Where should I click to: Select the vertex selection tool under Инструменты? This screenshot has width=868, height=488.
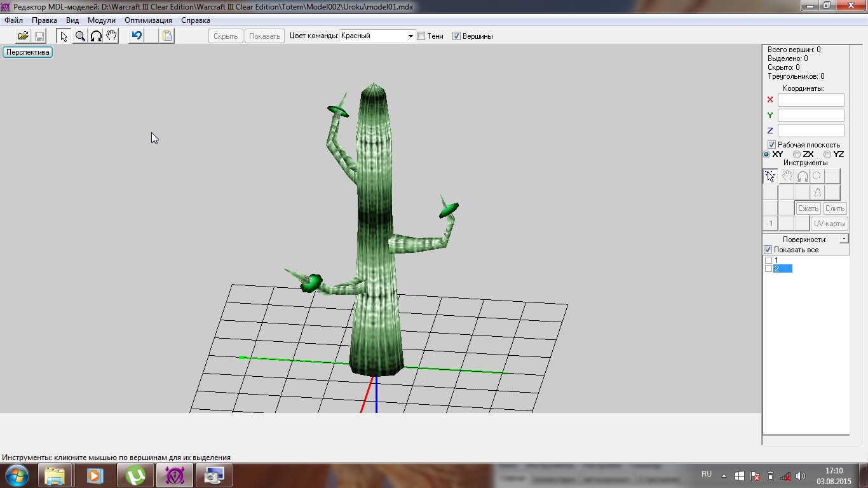coord(770,176)
